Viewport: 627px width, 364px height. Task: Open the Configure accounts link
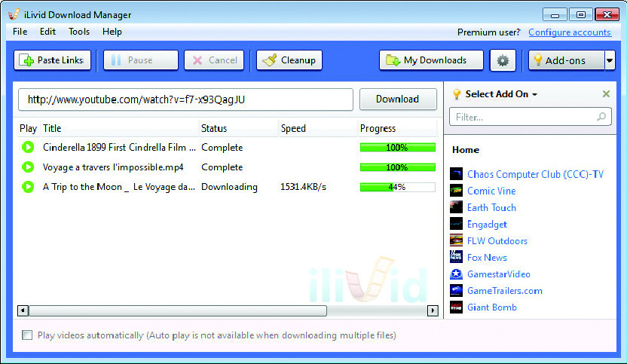click(569, 32)
